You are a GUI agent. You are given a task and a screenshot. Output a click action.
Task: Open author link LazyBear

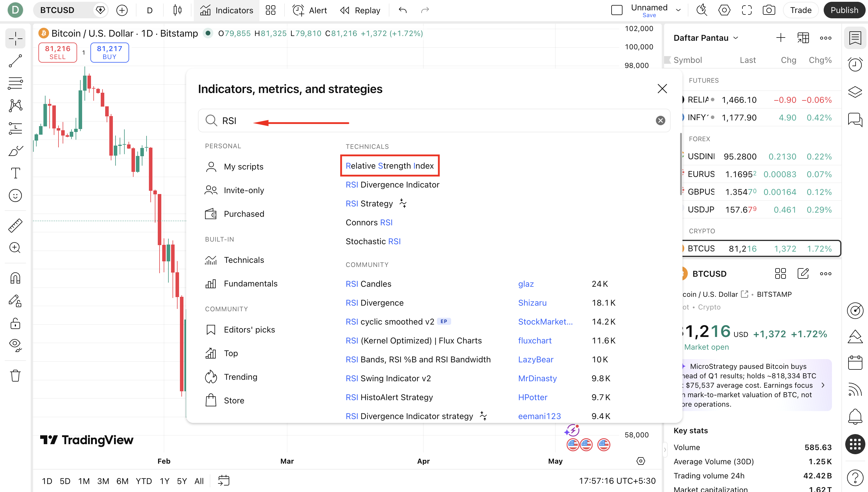pos(536,359)
